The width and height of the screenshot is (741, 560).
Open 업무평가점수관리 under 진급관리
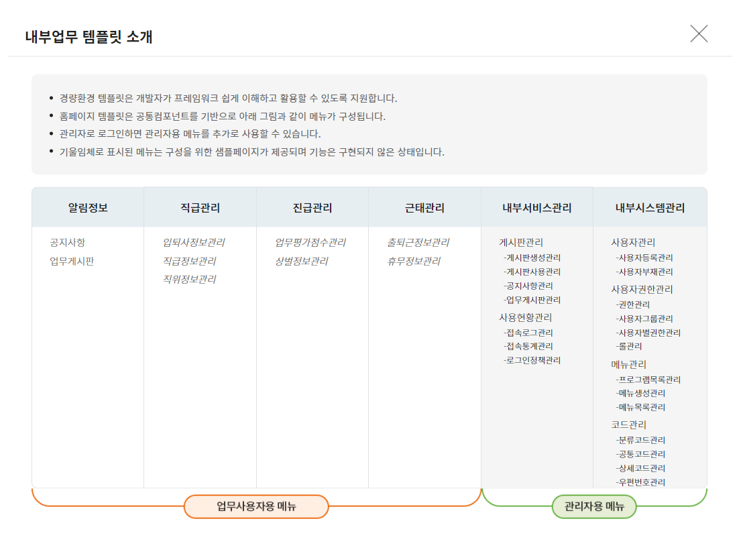[x=310, y=242]
